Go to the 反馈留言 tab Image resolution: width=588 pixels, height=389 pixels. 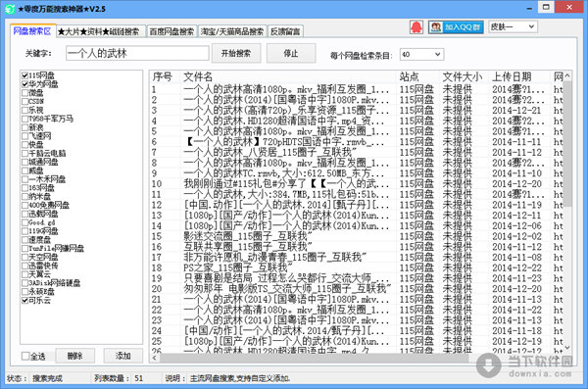tap(285, 31)
